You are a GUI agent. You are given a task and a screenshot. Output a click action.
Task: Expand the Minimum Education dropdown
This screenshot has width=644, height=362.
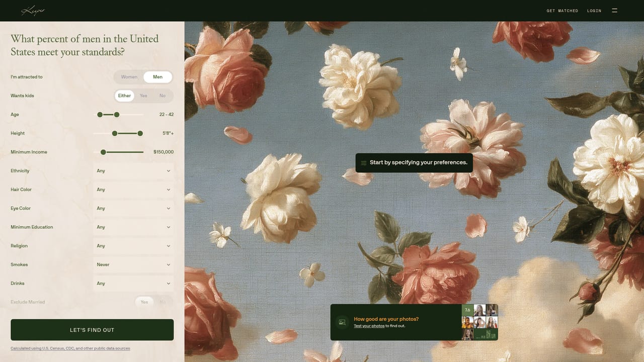[x=133, y=227]
